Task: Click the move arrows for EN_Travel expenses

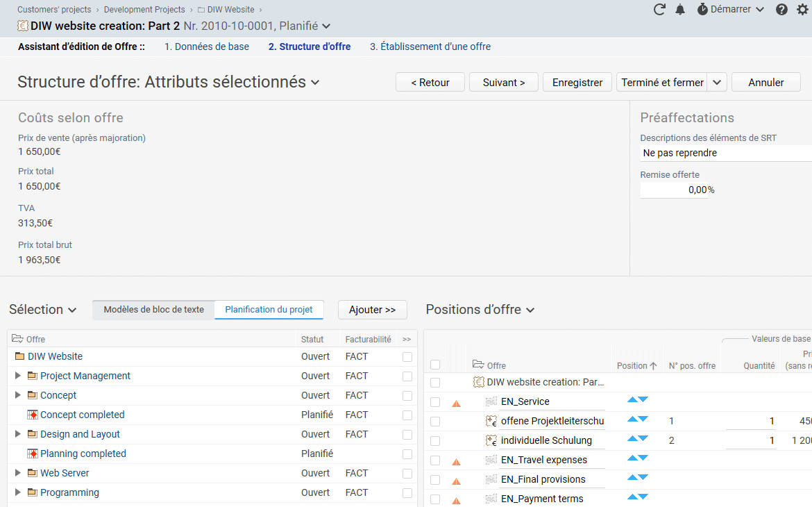Action: pyautogui.click(x=637, y=459)
